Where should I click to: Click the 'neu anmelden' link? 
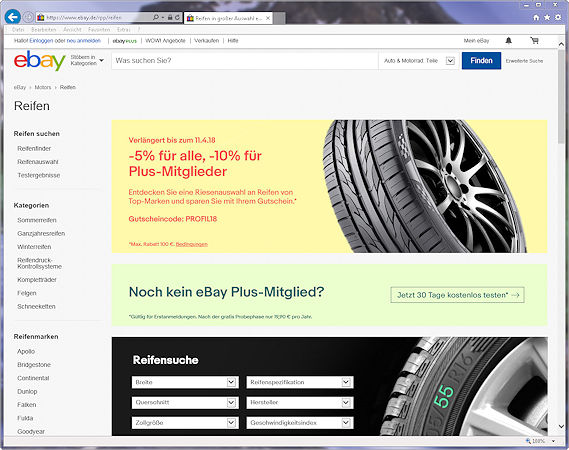pyautogui.click(x=83, y=41)
